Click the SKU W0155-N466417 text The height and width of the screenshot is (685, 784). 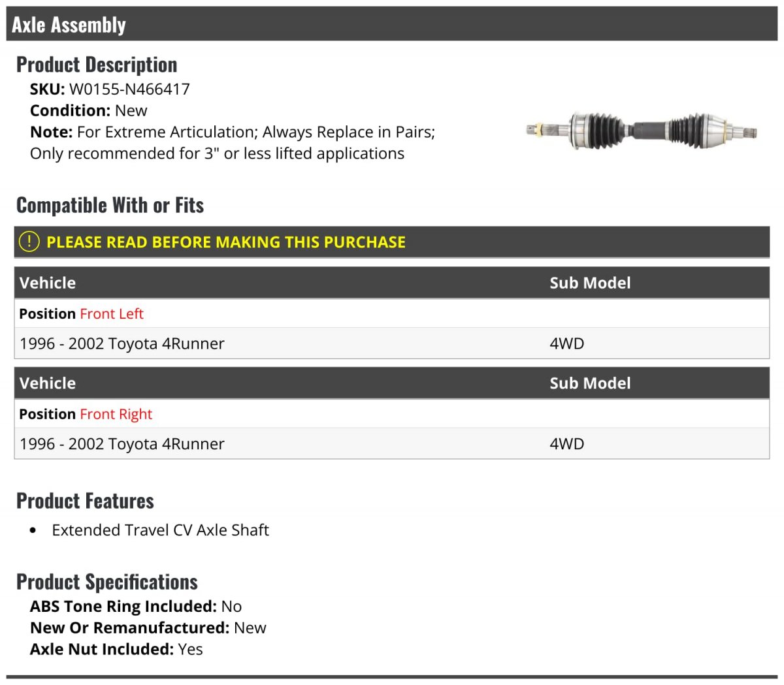tap(110, 89)
